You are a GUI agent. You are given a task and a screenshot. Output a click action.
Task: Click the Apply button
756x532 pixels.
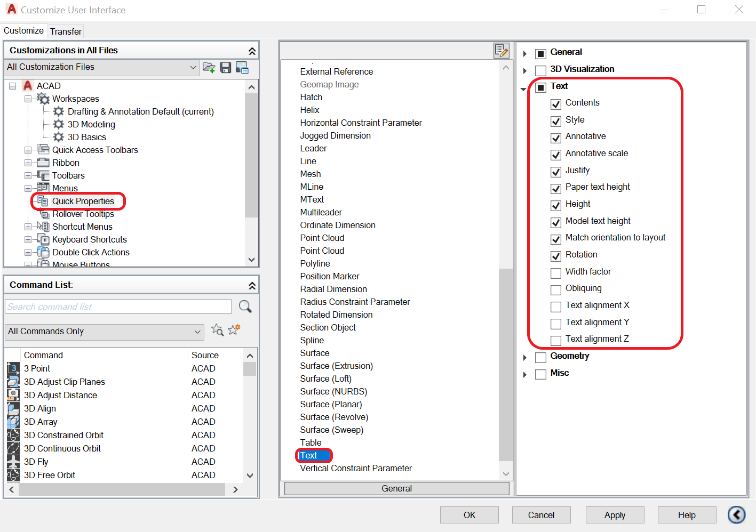tap(615, 515)
